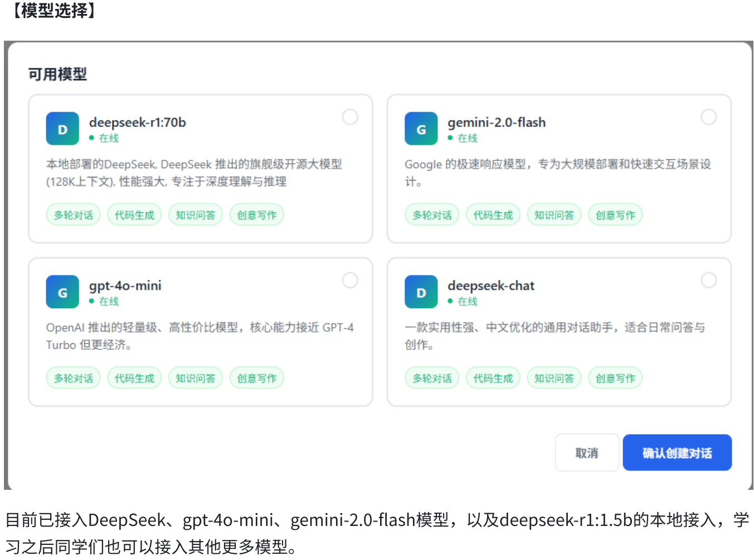Select the gemini-2.0-flash radio button

709,117
